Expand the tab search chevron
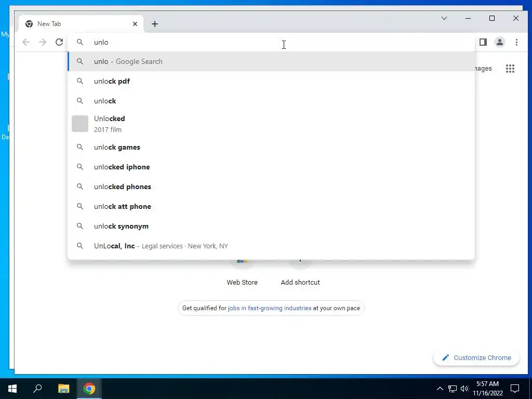This screenshot has width=532, height=399. [444, 18]
